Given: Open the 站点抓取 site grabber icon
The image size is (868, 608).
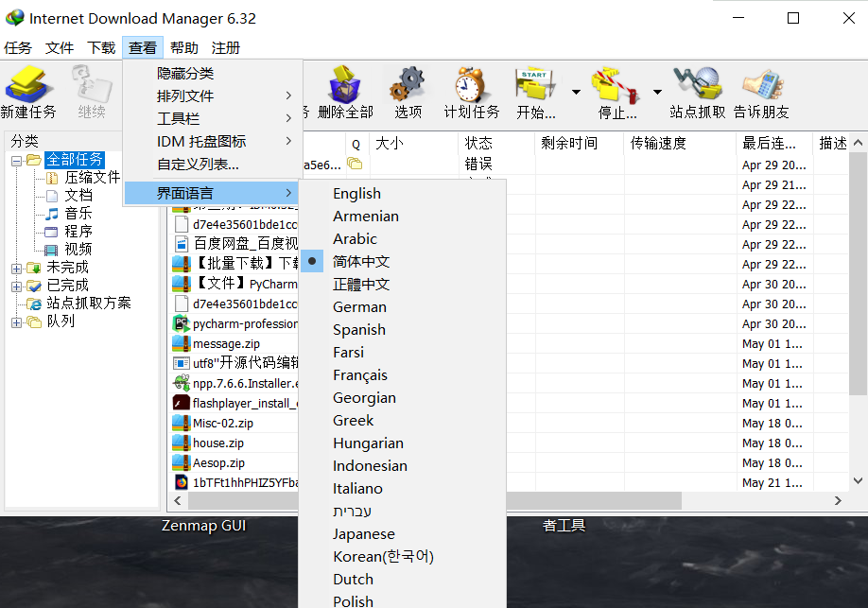Looking at the screenshot, I should [x=697, y=86].
